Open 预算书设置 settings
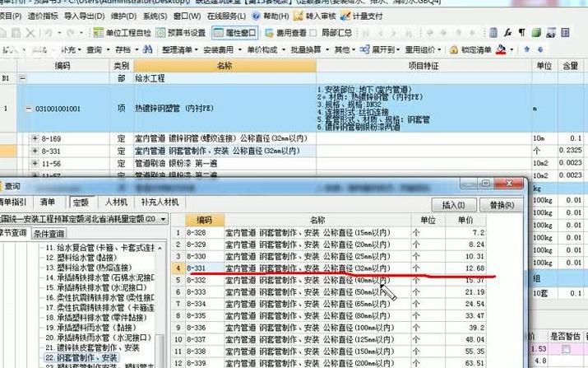Screen dimensions: 588x368 (x=181, y=33)
